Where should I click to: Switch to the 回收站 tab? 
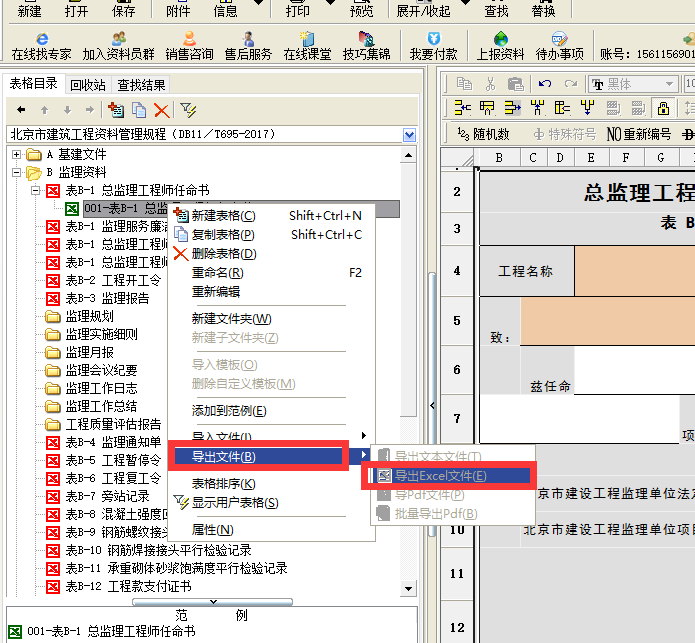click(x=89, y=86)
